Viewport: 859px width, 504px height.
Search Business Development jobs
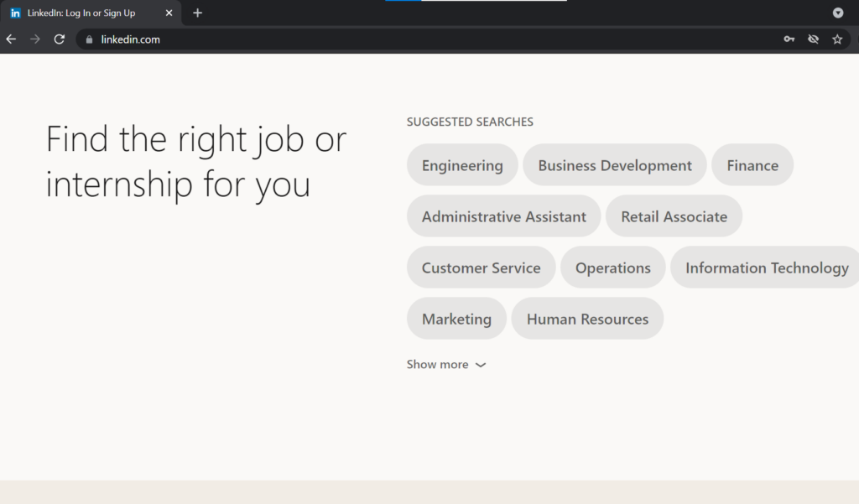click(x=615, y=165)
